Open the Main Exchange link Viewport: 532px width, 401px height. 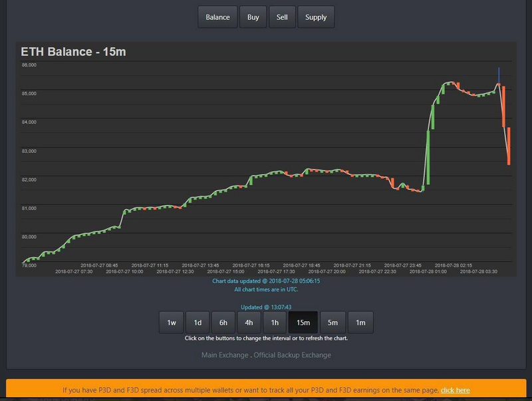(225, 355)
